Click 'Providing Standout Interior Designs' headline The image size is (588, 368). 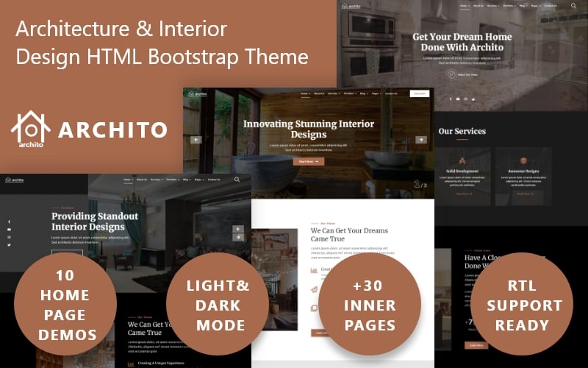[x=95, y=222]
